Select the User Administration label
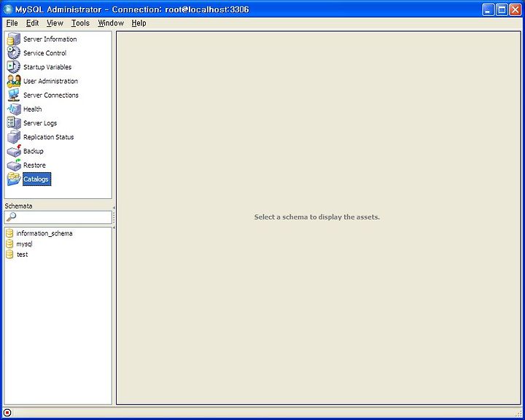The height and width of the screenshot is (420, 525). click(x=50, y=81)
